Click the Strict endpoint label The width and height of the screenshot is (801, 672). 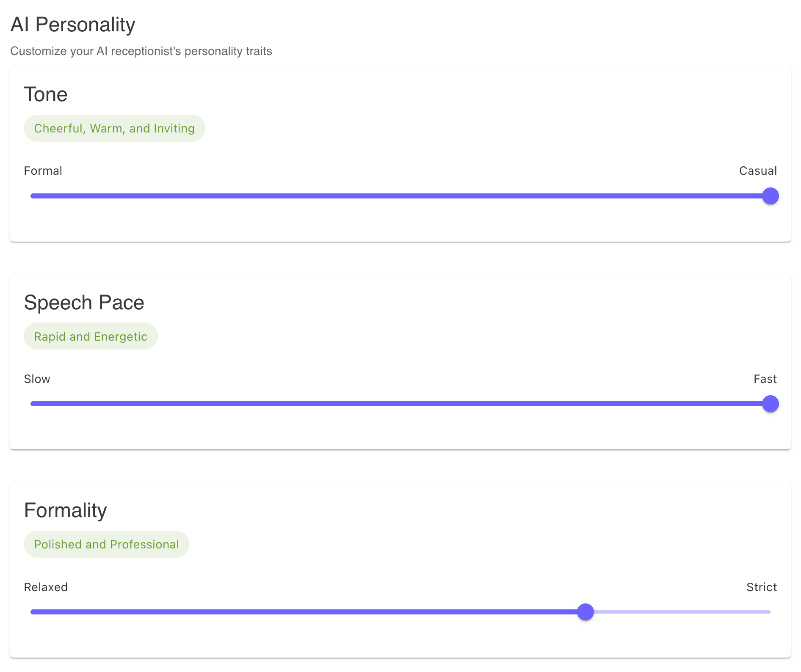point(762,587)
